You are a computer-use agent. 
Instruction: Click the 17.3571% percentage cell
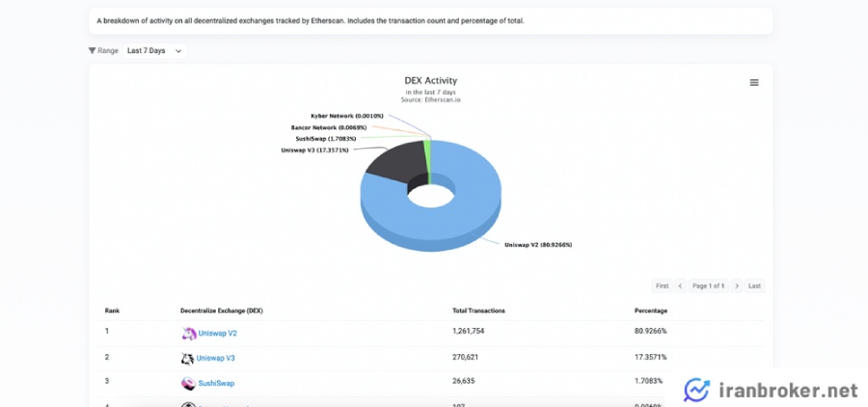pyautogui.click(x=650, y=357)
